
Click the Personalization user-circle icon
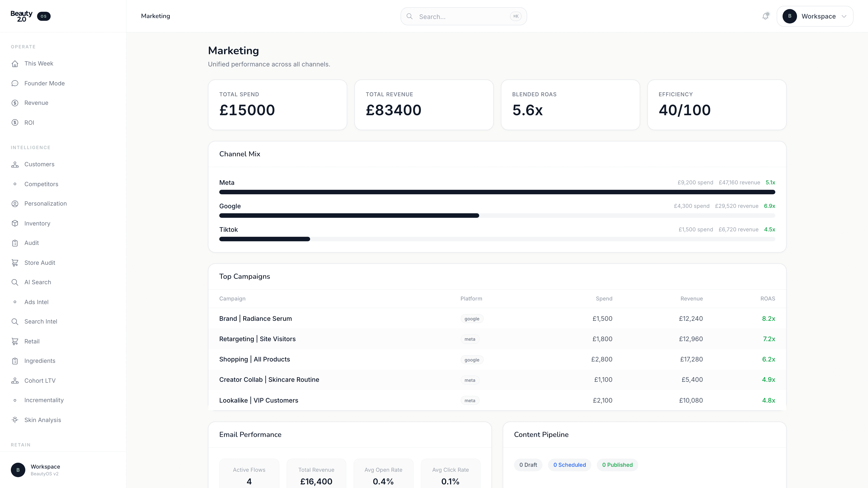coord(15,204)
